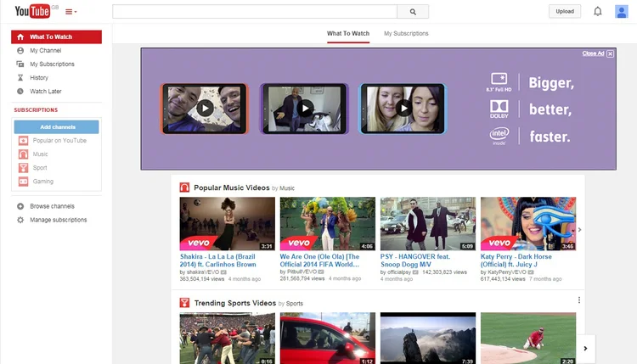The height and width of the screenshot is (364, 637).
Task: Open the guide menu dropdown beside logo
Action: (71, 12)
